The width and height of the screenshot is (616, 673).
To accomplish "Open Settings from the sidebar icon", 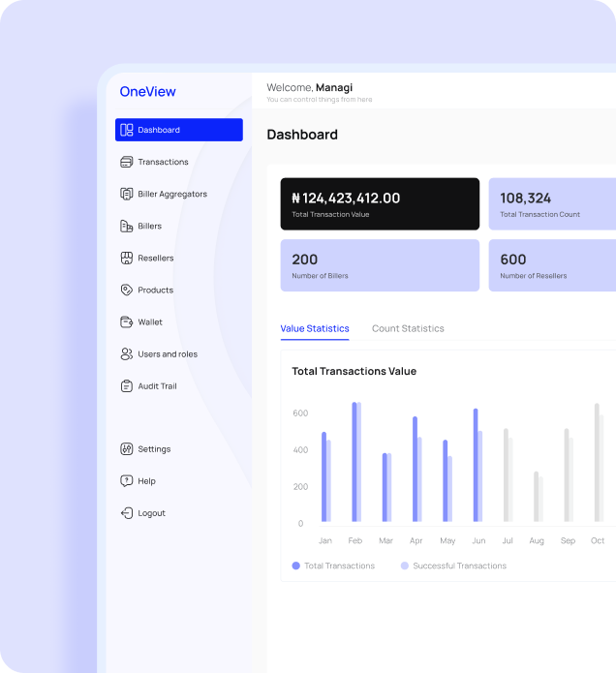I will pos(126,449).
